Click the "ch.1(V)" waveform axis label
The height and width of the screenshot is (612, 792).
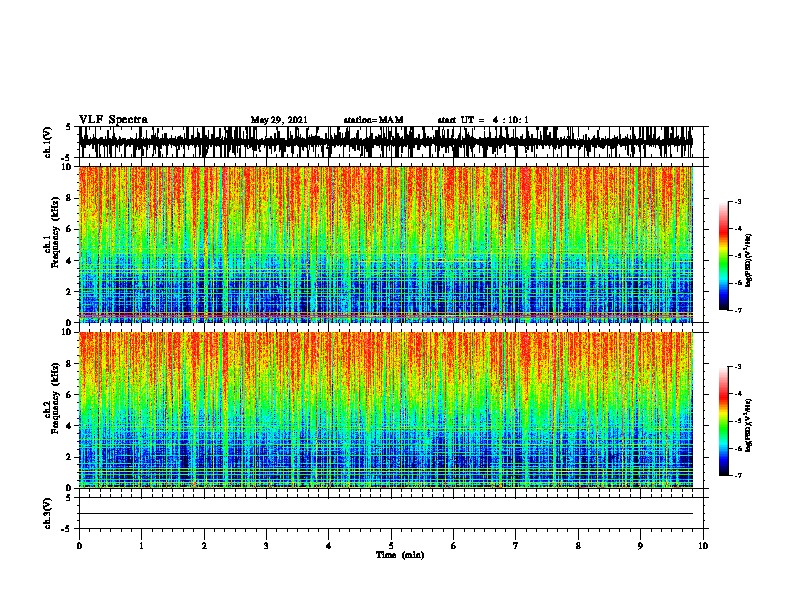point(48,142)
